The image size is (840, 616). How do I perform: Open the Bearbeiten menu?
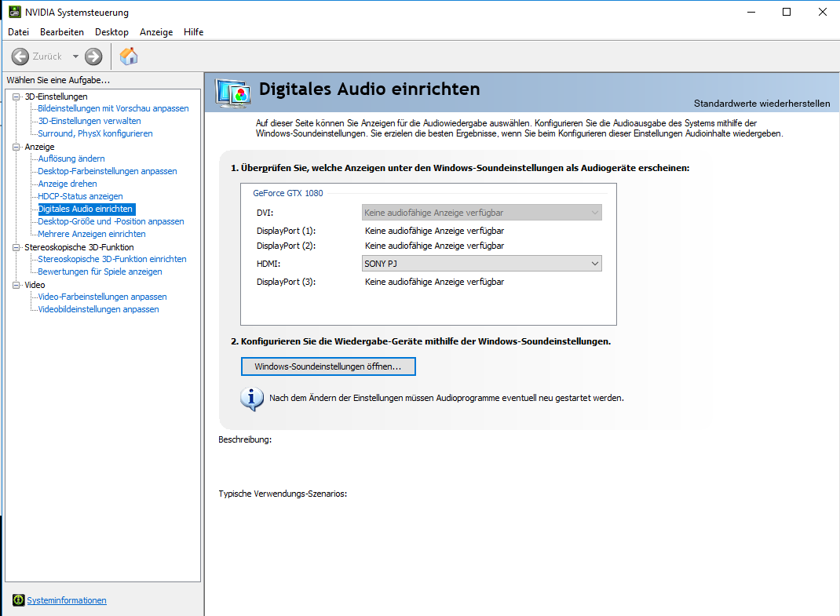[x=61, y=32]
